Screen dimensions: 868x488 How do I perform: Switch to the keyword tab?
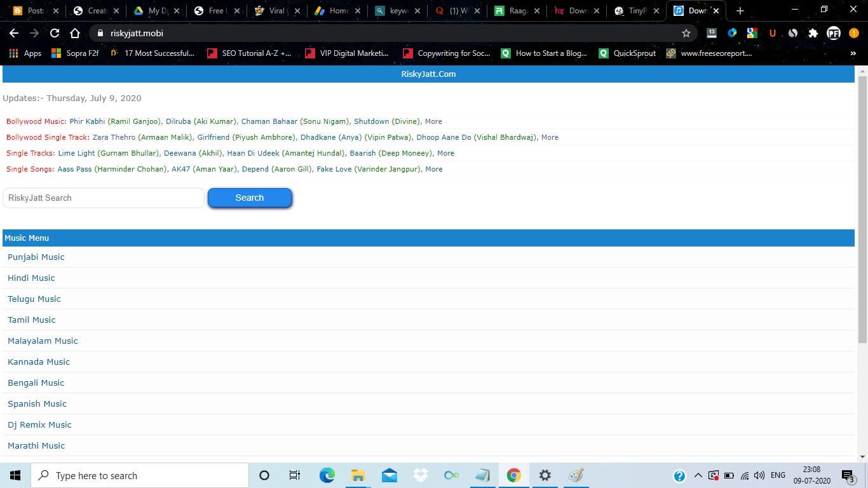point(397,11)
